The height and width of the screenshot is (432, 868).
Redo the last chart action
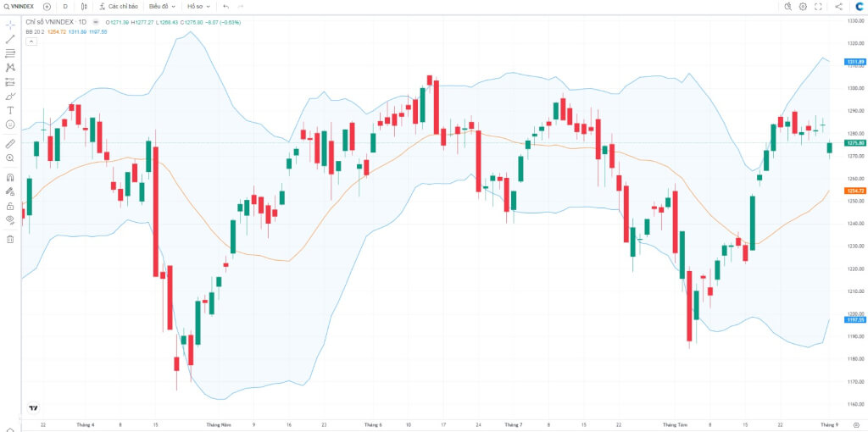click(240, 7)
